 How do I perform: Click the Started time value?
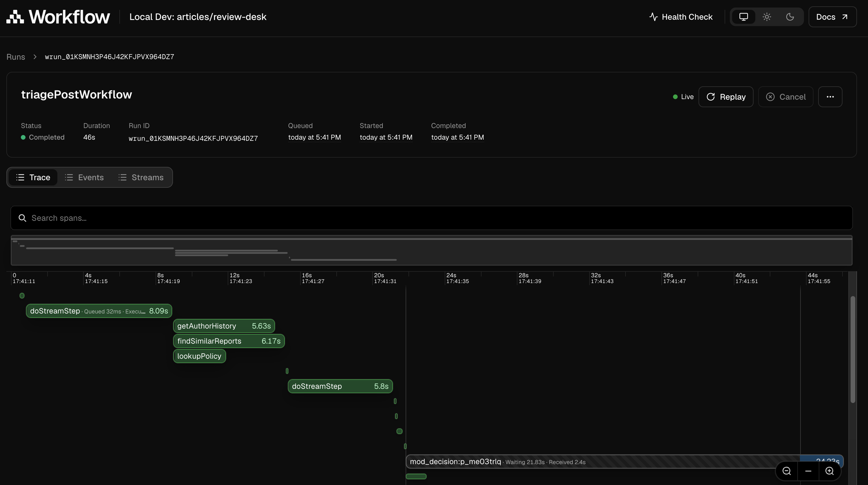point(386,138)
